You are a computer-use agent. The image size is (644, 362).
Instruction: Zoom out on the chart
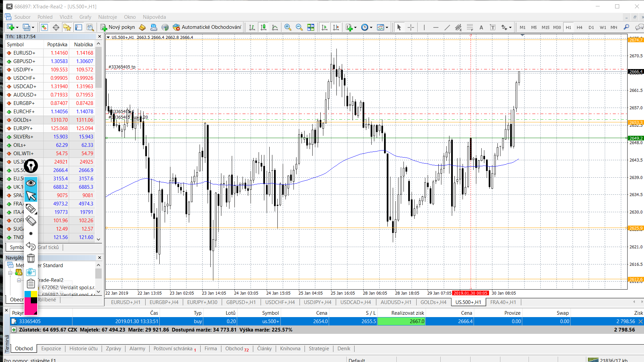click(299, 27)
